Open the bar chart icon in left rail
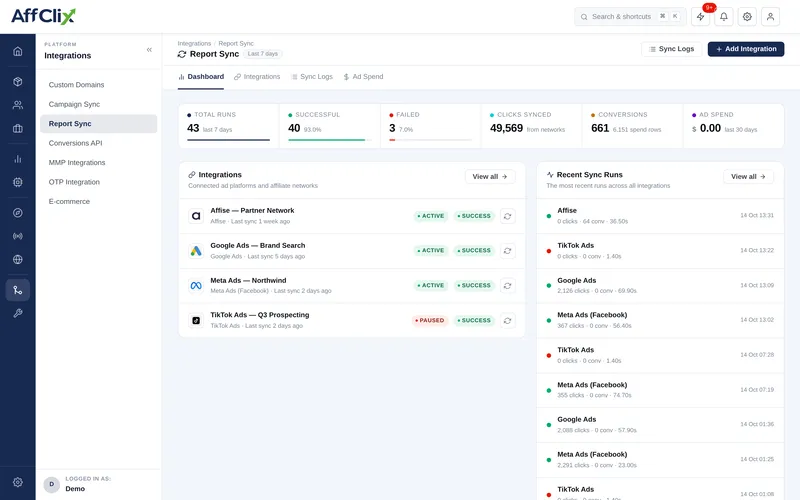 (17, 159)
